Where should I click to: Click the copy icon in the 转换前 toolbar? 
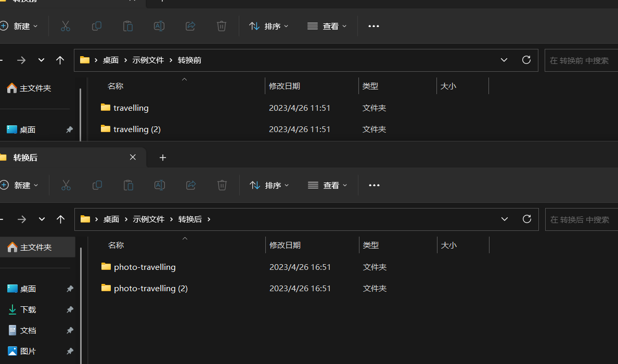point(97,26)
